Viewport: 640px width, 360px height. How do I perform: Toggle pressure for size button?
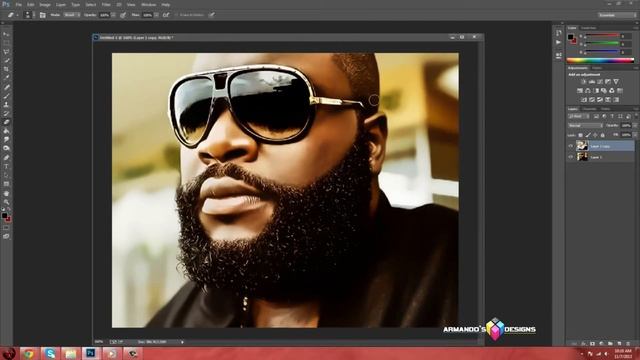pos(211,15)
